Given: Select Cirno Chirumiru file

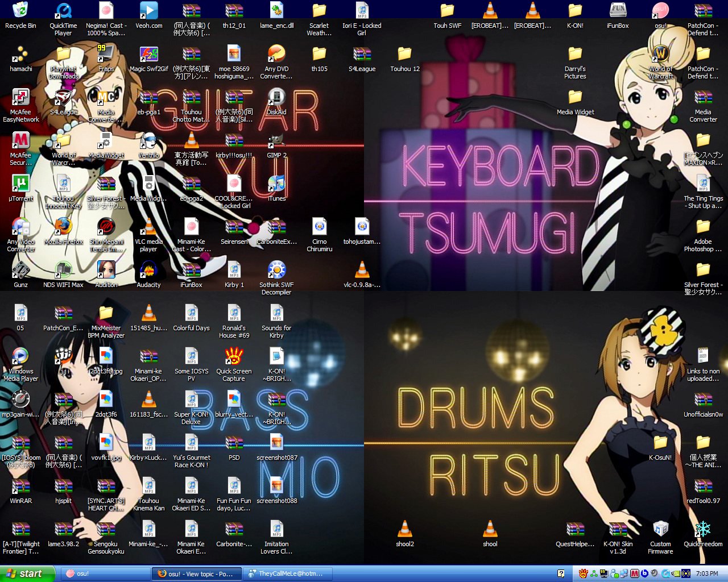Looking at the screenshot, I should click(319, 235).
